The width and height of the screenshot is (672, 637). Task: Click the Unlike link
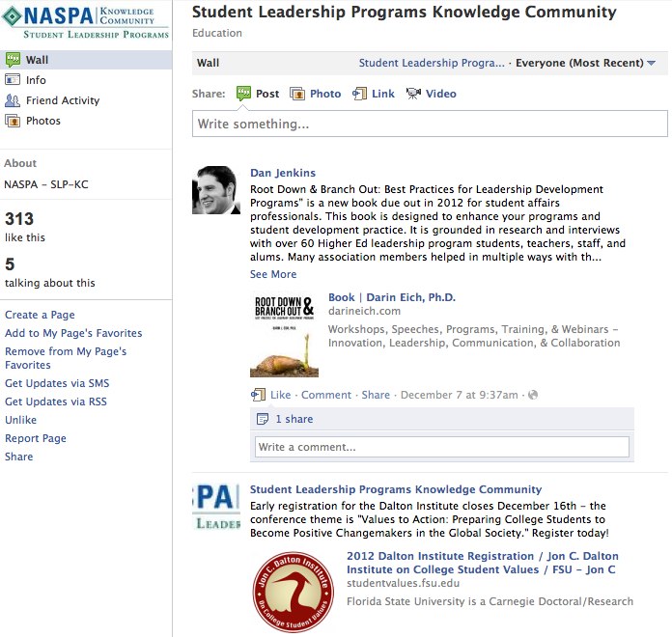pyautogui.click(x=20, y=420)
